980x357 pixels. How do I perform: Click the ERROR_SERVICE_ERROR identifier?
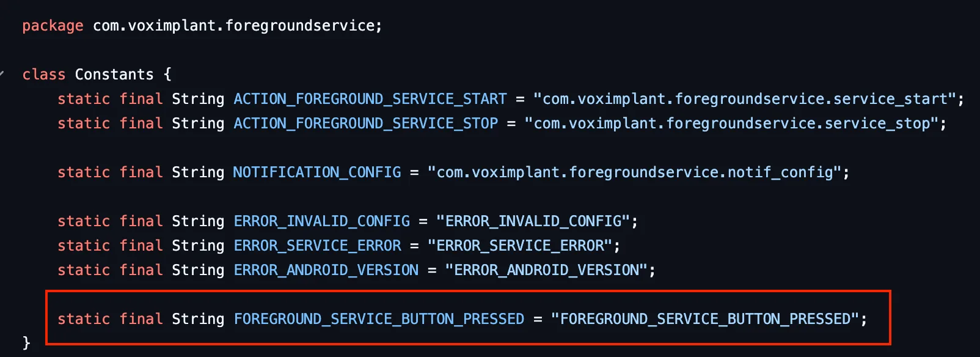[318, 246]
